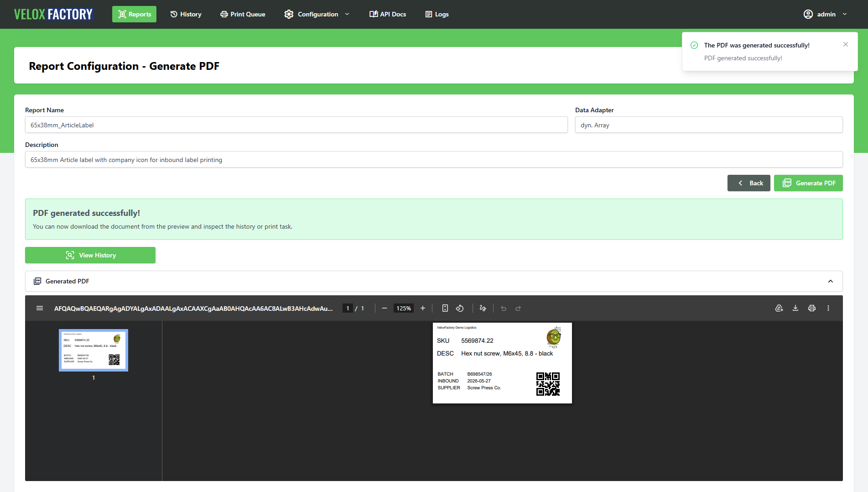Click the redo icon in PDF toolbar
868x492 pixels.
click(518, 309)
